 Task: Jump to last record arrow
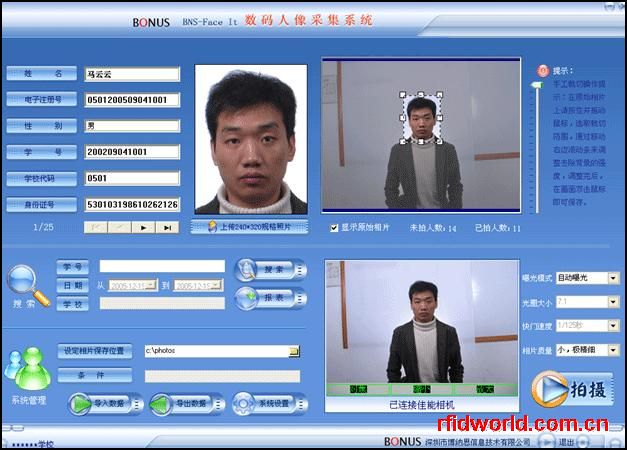[x=167, y=228]
